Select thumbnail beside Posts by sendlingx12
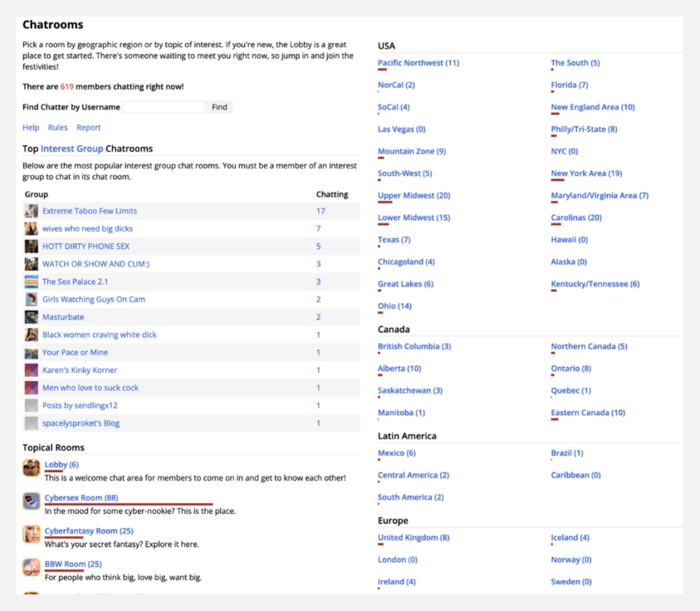This screenshot has width=700, height=611. [32, 405]
